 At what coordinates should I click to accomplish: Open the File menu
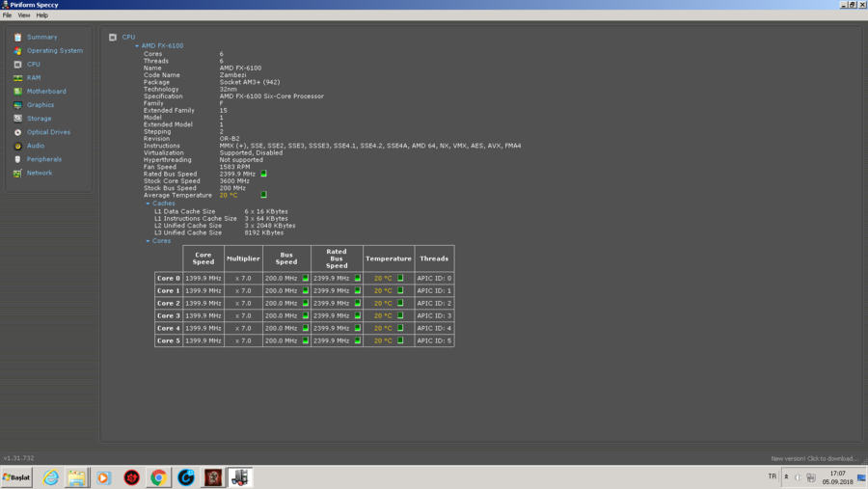tap(7, 15)
